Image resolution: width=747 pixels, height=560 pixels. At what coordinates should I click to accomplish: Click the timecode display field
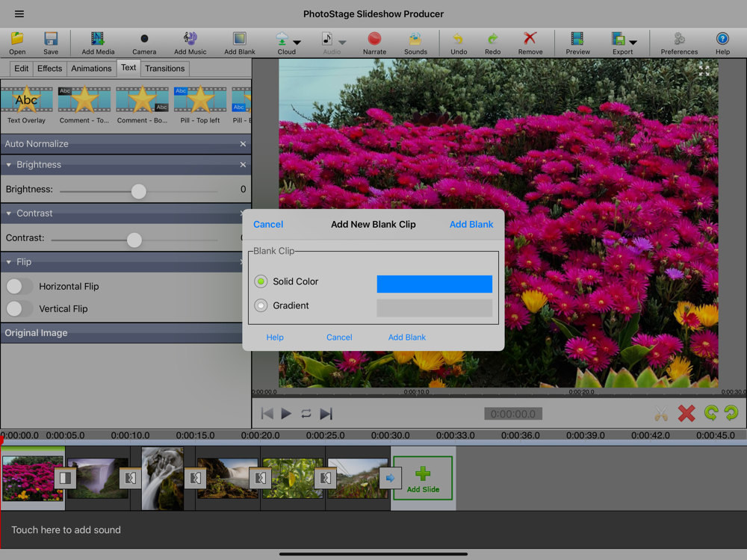[513, 414]
